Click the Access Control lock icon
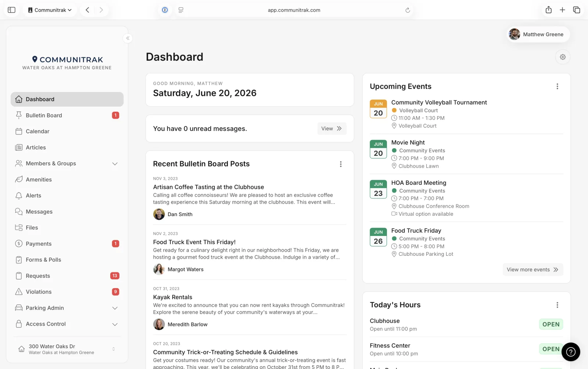588x369 pixels. [19, 324]
